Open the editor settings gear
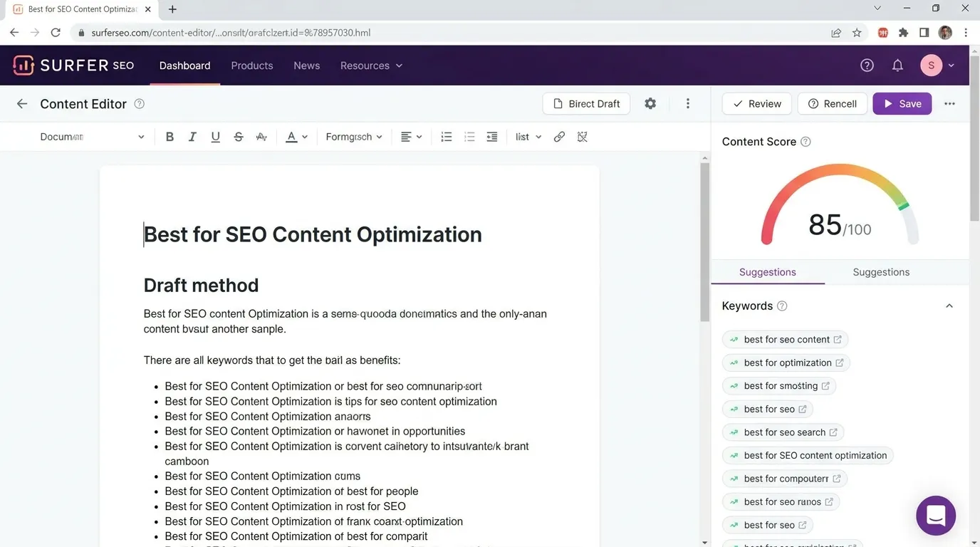Screen dimensions: 980x547 [x=650, y=103]
